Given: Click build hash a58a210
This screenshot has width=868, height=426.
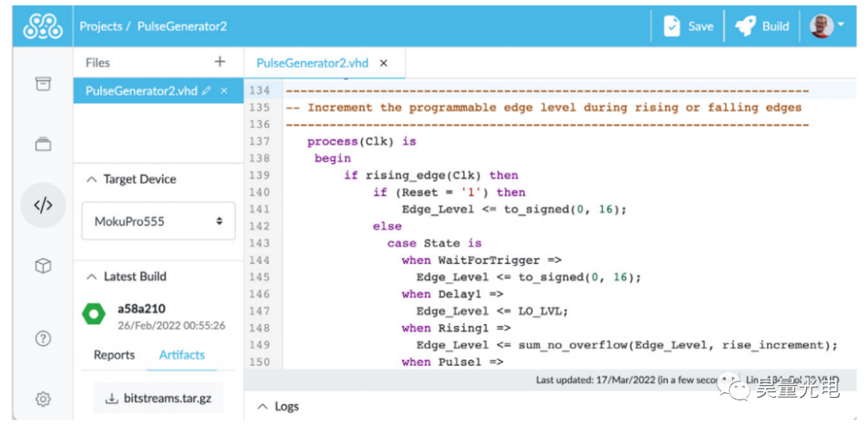Looking at the screenshot, I should point(141,309).
